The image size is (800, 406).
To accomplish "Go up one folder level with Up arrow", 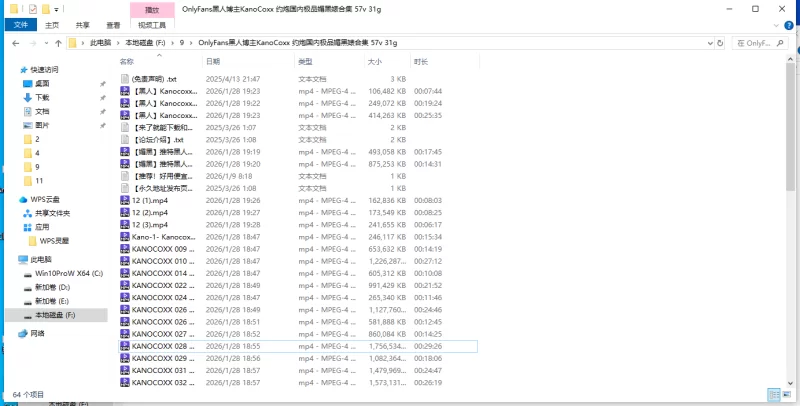I will [x=58, y=43].
